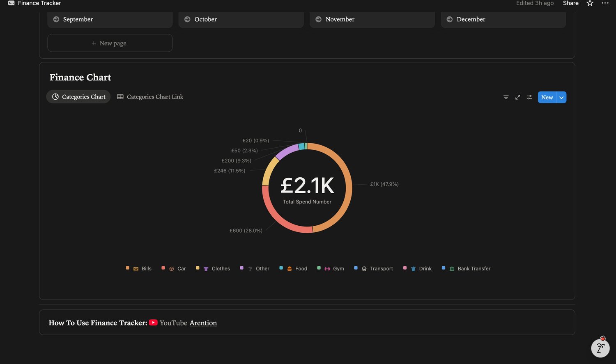This screenshot has height=364, width=616.
Task: Click the blue New button
Action: pyautogui.click(x=547, y=97)
